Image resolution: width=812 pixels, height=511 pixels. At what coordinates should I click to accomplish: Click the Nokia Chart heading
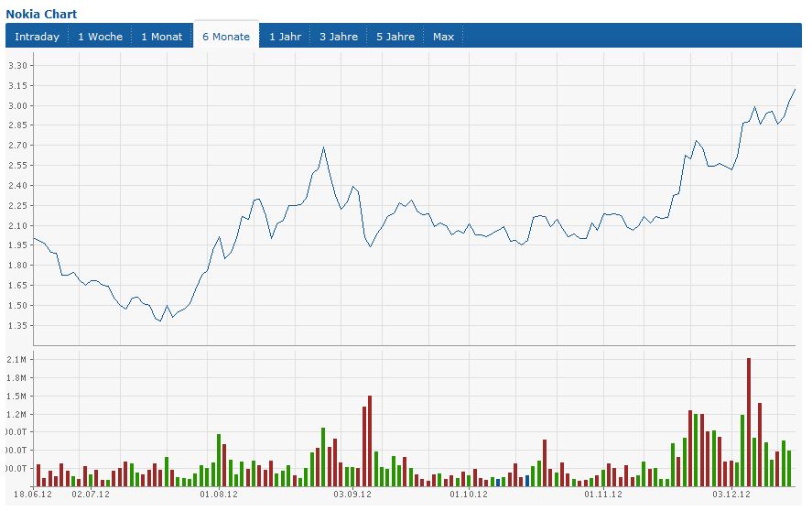[x=41, y=14]
